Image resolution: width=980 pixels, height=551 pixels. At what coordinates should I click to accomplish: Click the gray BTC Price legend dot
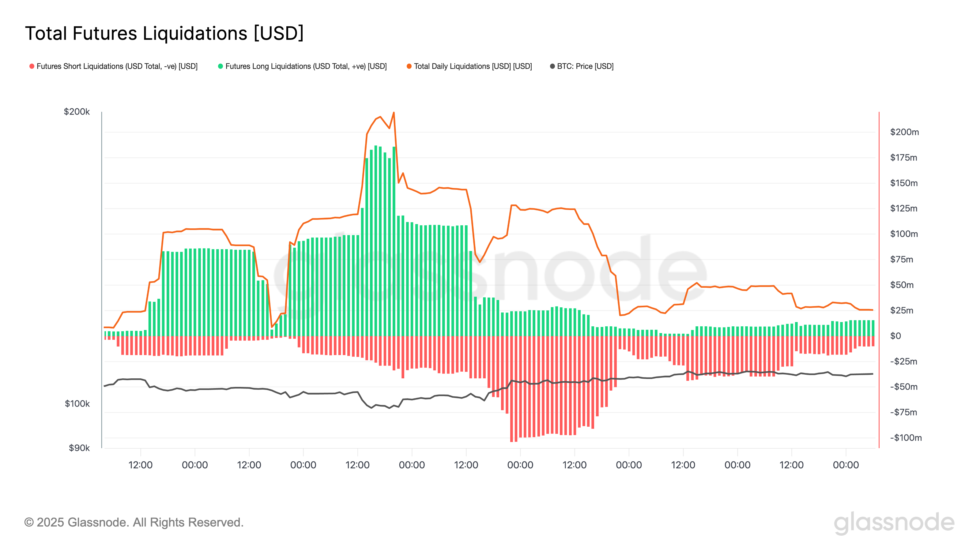tap(552, 66)
